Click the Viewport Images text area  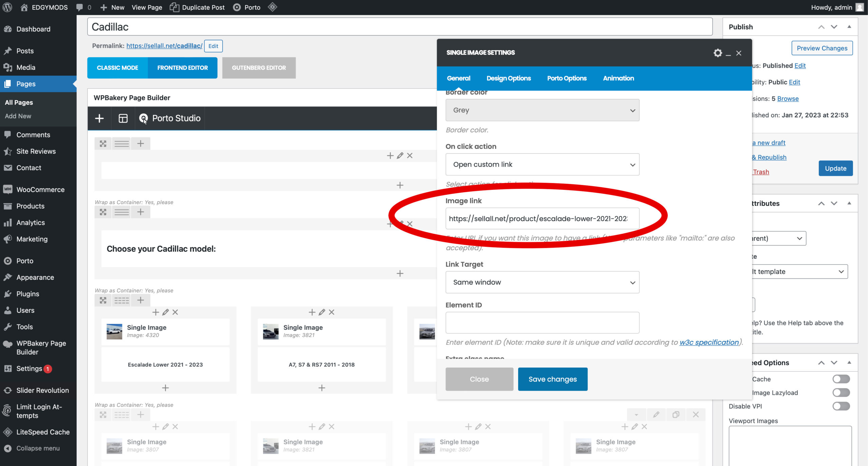[x=790, y=446]
